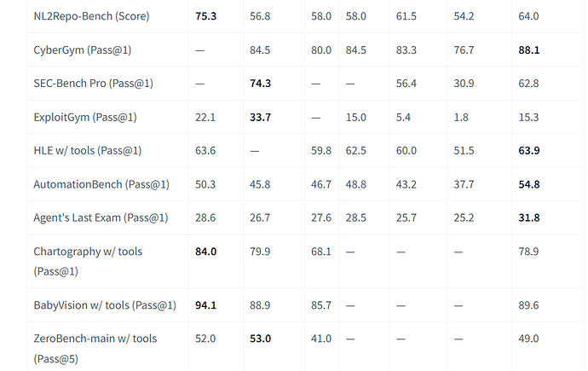Click the BabyVision w/ tools (Pass@1) label
Viewport: 588px width, 371px height.
pos(105,305)
